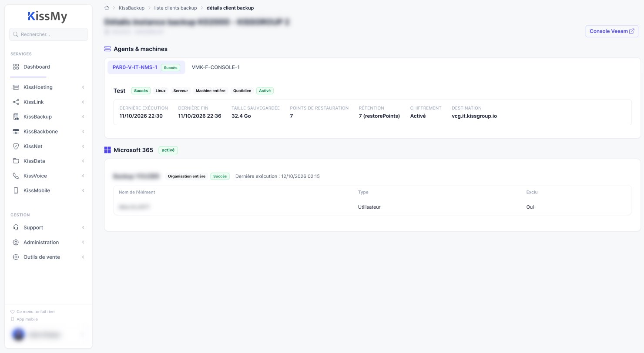Open the liste clients backup breadcrumb

point(175,8)
